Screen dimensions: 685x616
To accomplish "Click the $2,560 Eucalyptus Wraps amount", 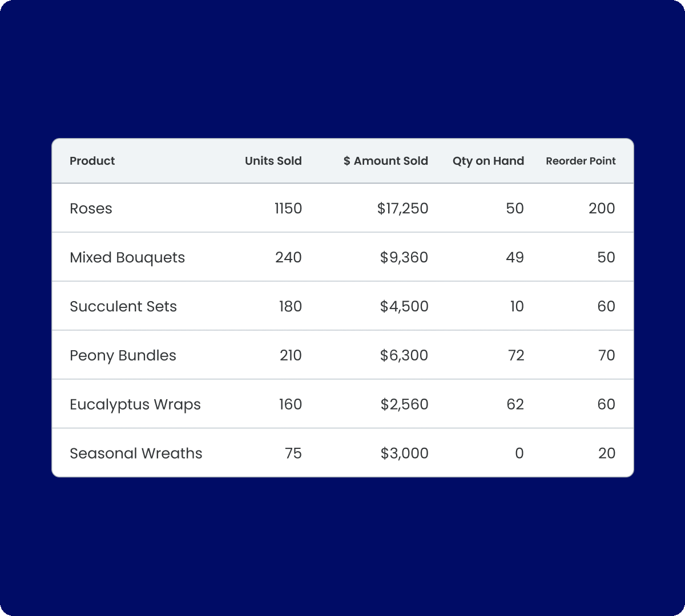I will [x=404, y=404].
